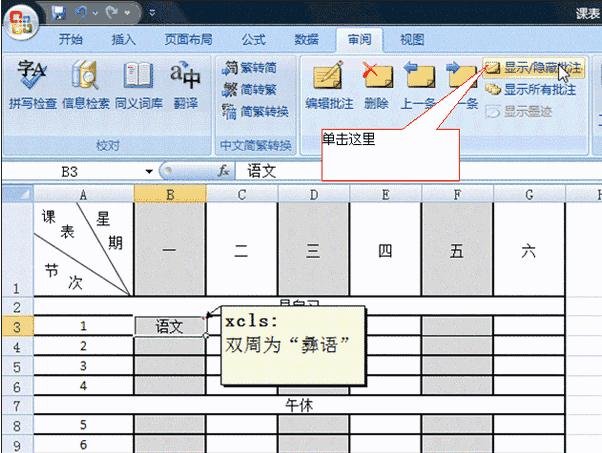Undo the last action

(82, 13)
